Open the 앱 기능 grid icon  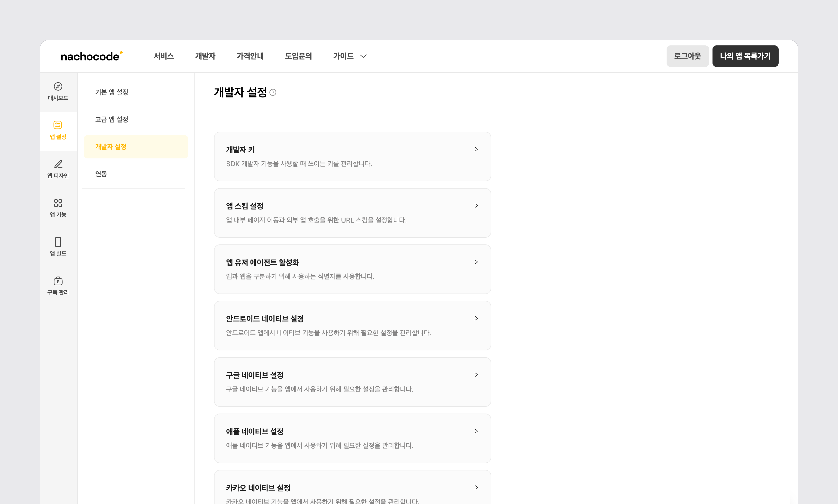[x=58, y=203]
